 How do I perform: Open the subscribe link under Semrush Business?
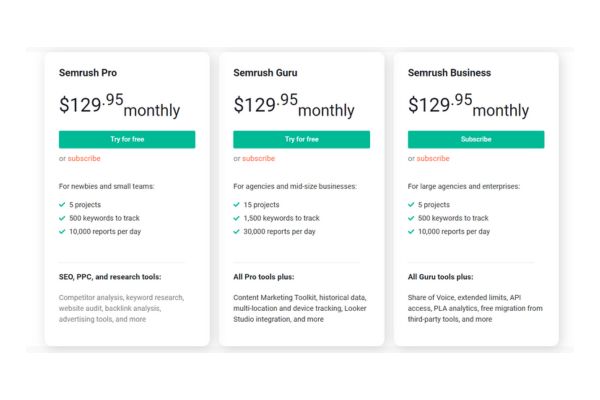pyautogui.click(x=433, y=158)
